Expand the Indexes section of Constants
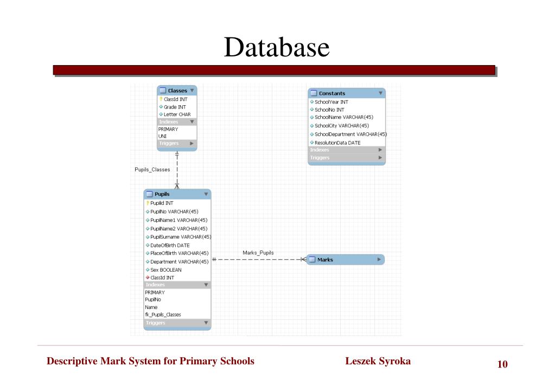The image size is (555, 392). point(380,150)
